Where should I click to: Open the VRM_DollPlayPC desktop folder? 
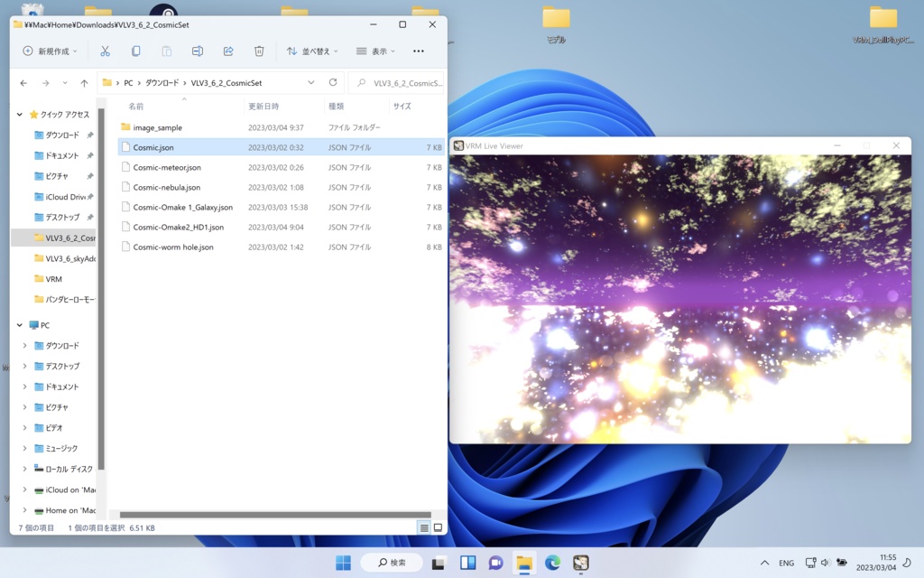coord(883,24)
